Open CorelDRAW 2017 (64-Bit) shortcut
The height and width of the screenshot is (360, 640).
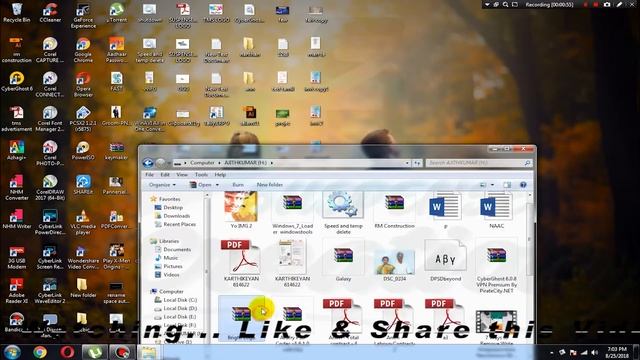point(50,188)
